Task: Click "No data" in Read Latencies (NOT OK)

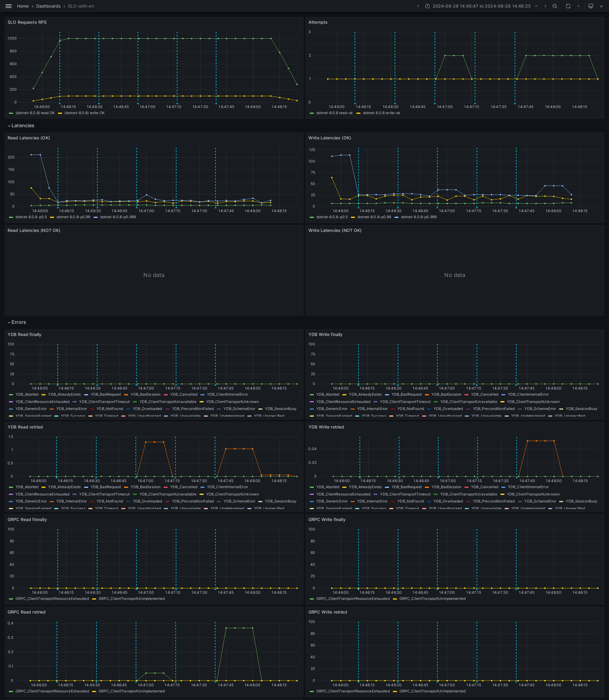Action: point(153,275)
